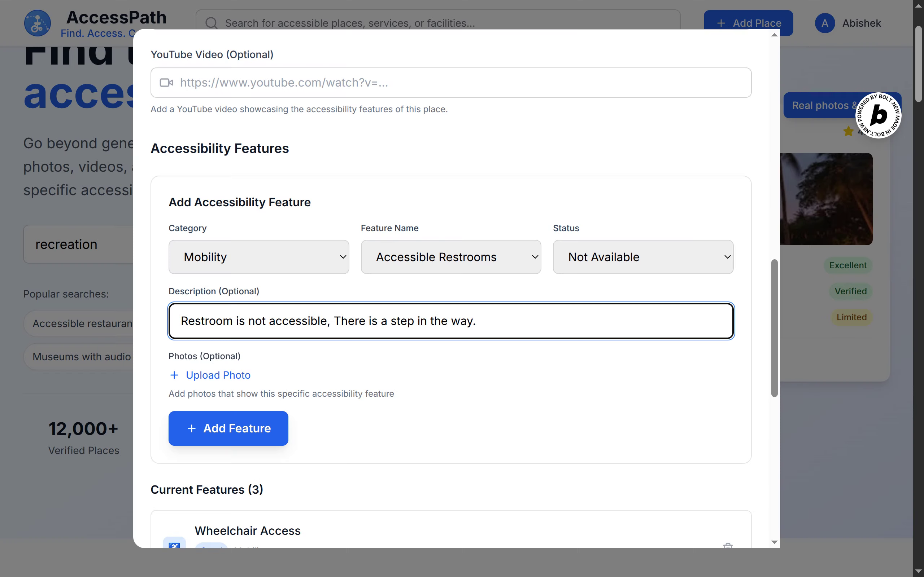The image size is (924, 577).
Task: Open the Category dropdown showing Mobility
Action: point(258,257)
